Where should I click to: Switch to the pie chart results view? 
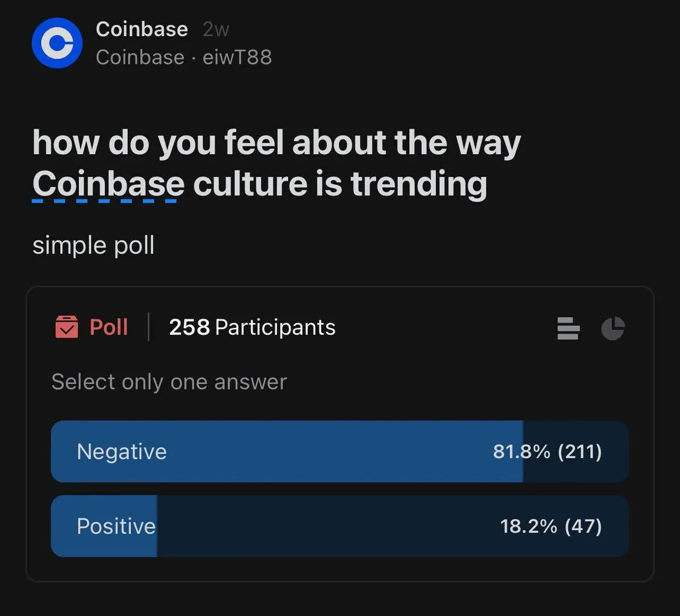coord(613,328)
